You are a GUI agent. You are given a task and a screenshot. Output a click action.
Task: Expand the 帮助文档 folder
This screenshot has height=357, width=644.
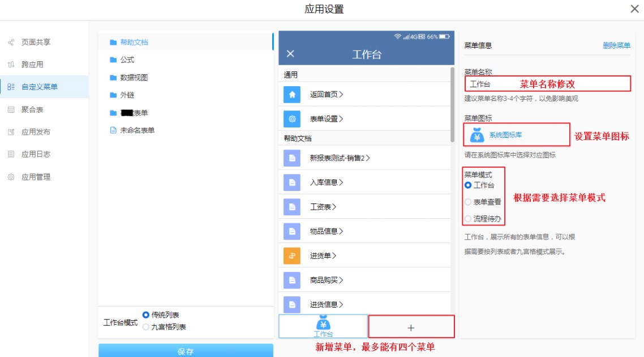[x=134, y=42]
